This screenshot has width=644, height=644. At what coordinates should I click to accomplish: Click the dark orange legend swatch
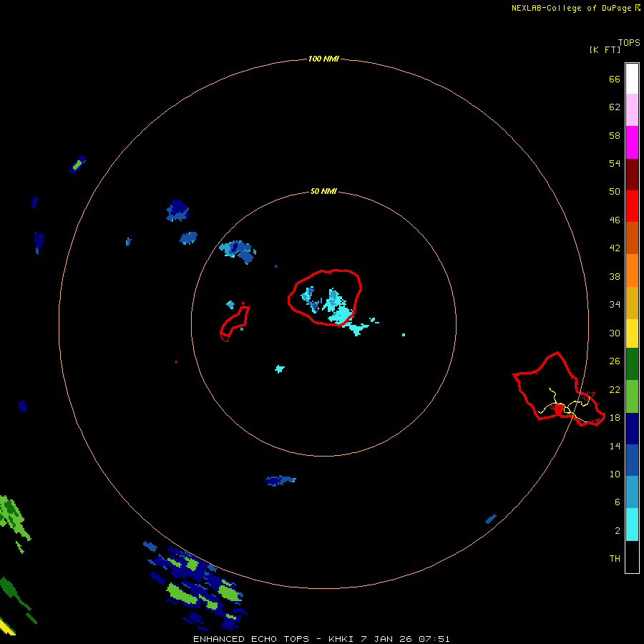coord(632,238)
